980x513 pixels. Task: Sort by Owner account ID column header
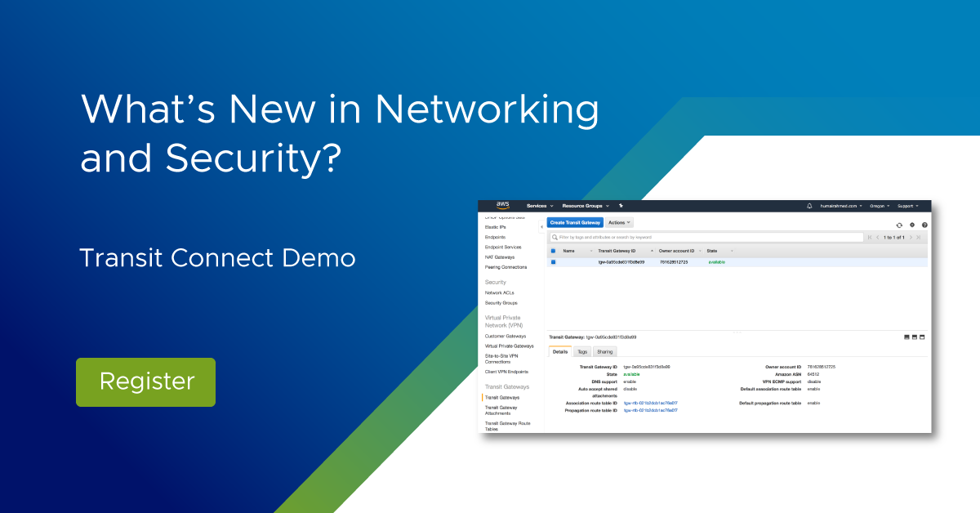click(676, 251)
